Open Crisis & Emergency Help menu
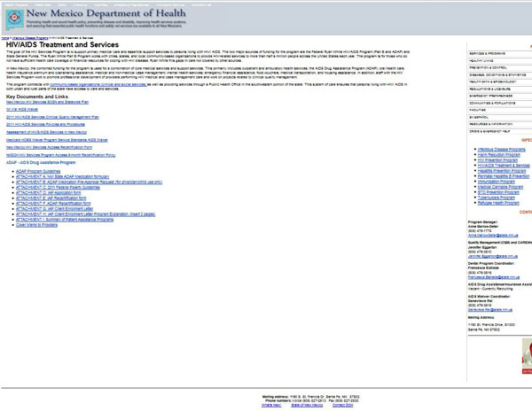The image size is (532, 411). pos(500,131)
